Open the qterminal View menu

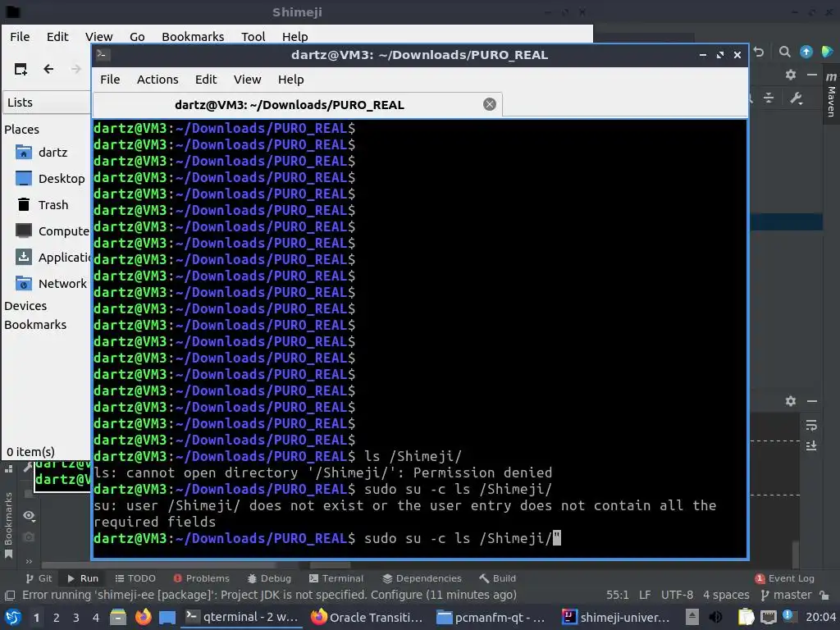[x=247, y=80]
